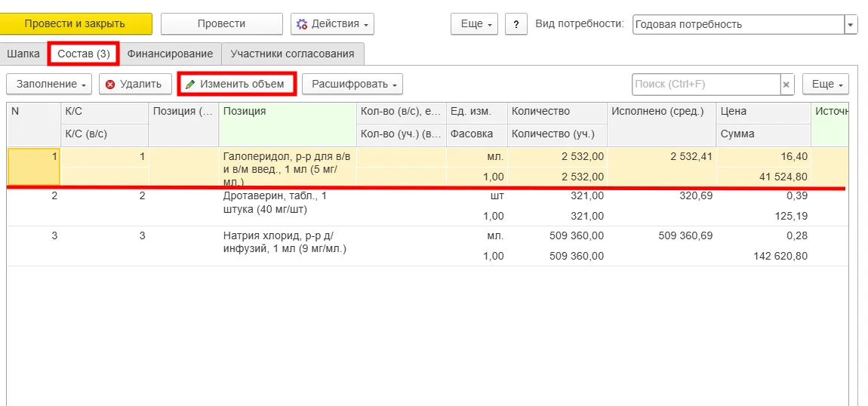Image resolution: width=868 pixels, height=406 pixels.
Task: Open the top Еще menu
Action: [x=475, y=24]
